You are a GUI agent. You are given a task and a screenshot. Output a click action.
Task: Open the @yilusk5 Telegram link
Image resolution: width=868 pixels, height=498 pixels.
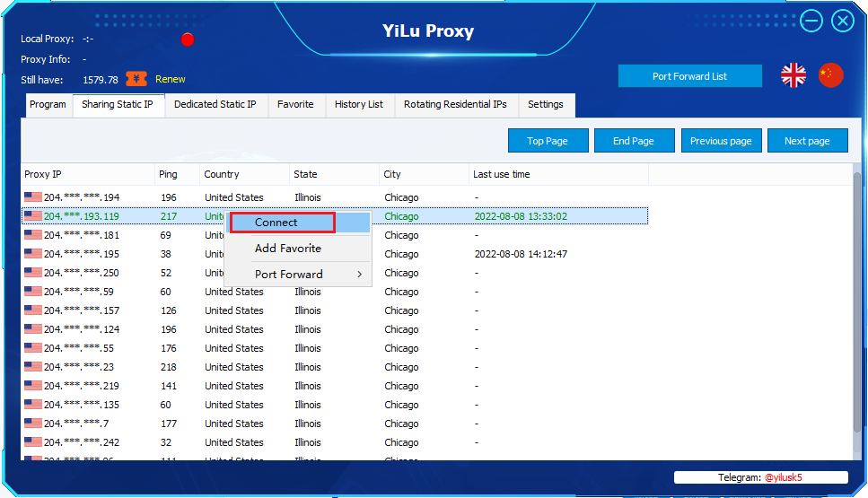pyautogui.click(x=784, y=477)
